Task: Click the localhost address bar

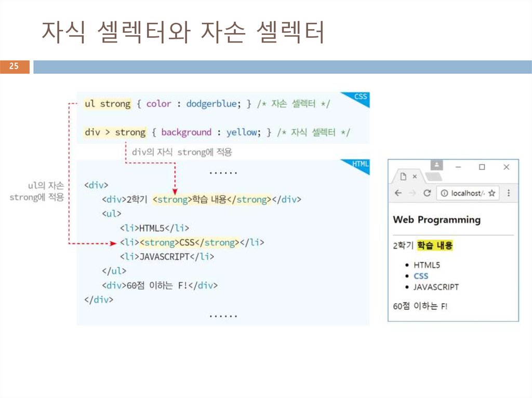Action: (x=468, y=193)
